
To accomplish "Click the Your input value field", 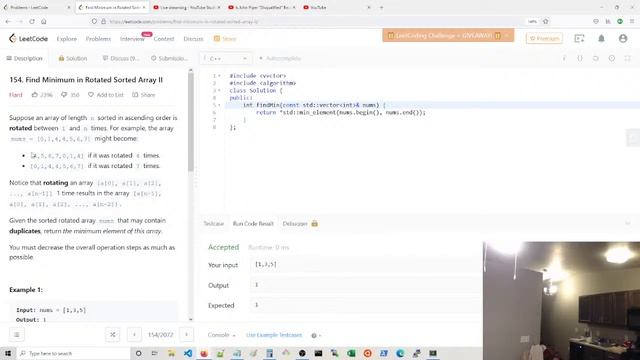I will (x=366, y=264).
